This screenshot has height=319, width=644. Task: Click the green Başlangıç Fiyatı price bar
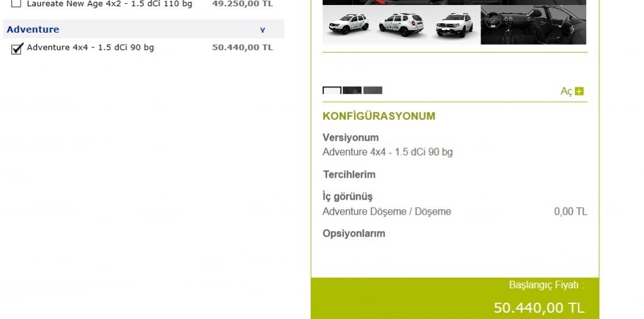455,298
